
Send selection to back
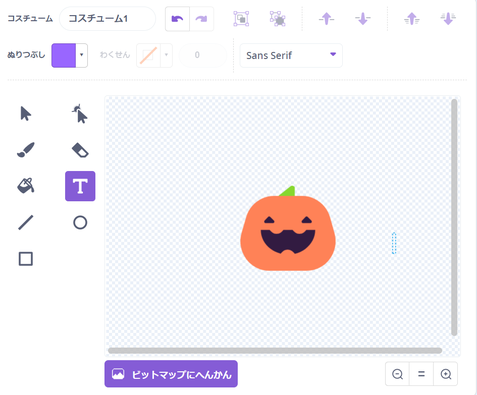coord(448,19)
